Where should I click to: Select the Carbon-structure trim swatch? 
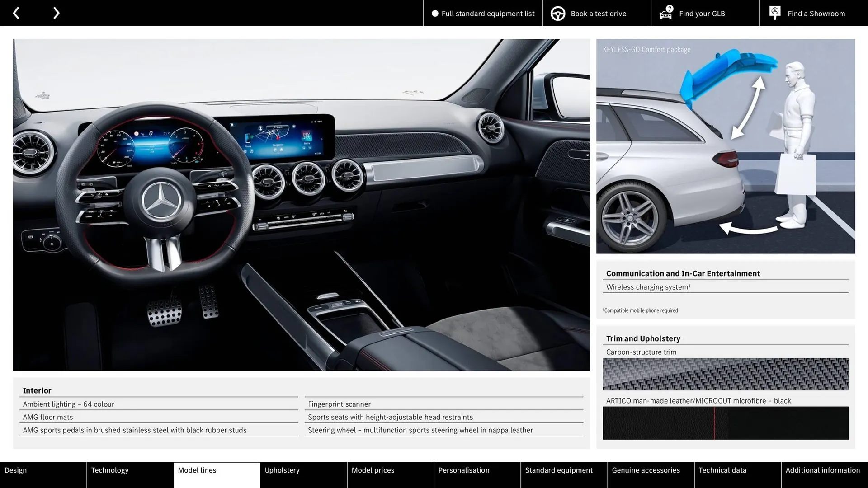coord(725,374)
